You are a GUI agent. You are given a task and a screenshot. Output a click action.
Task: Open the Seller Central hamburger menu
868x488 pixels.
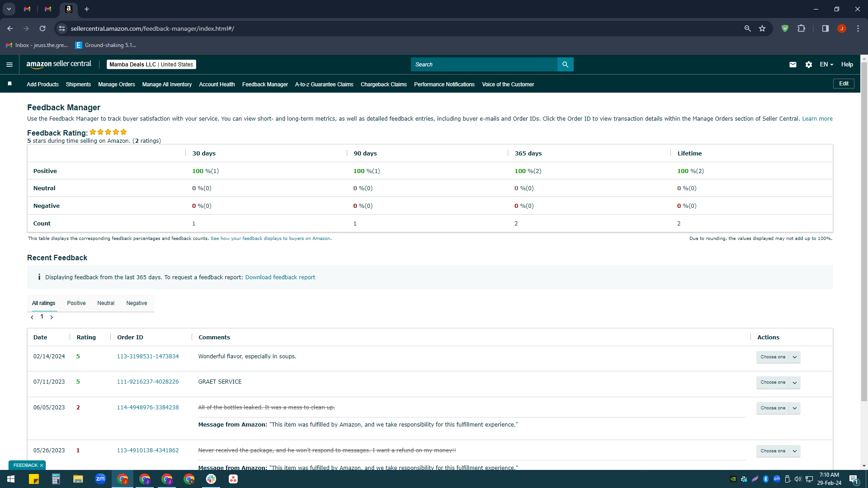tap(9, 65)
